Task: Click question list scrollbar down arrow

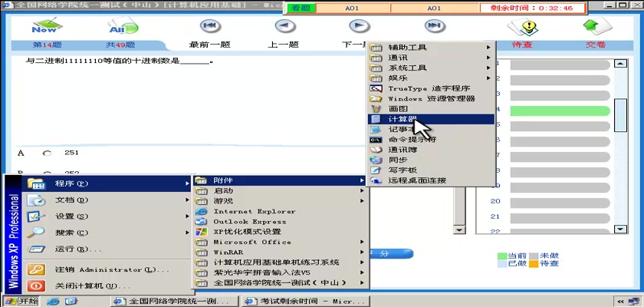Action: pos(620,229)
